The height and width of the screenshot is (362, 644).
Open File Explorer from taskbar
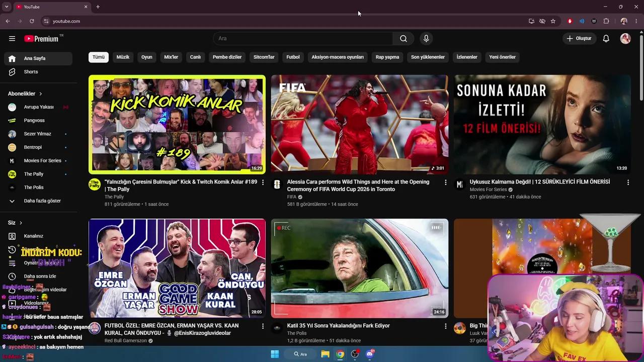click(326, 354)
